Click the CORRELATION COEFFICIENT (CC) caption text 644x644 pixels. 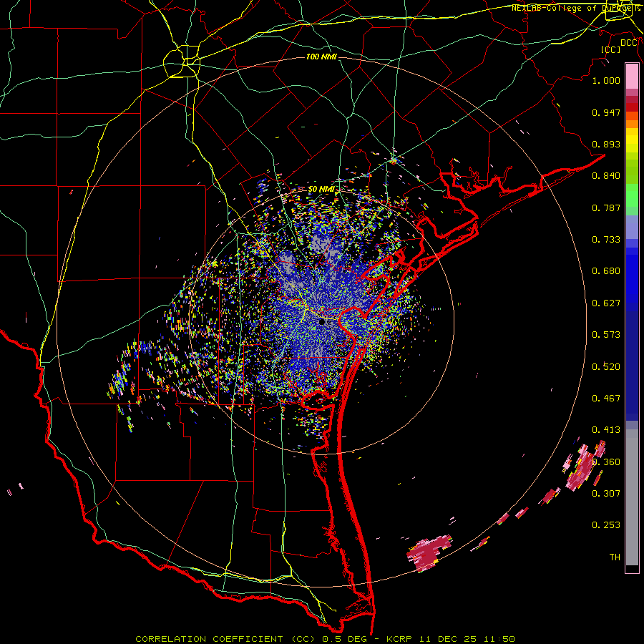pyautogui.click(x=225, y=639)
